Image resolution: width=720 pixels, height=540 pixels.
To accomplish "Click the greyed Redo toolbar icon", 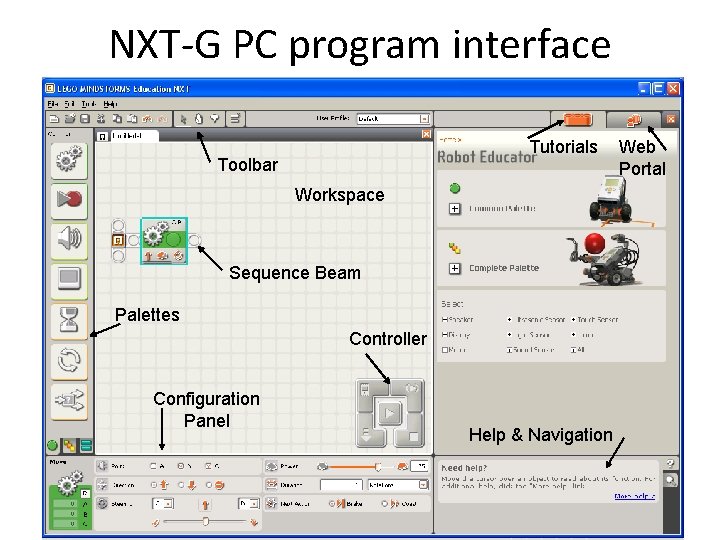I will pyautogui.click(x=163, y=119).
